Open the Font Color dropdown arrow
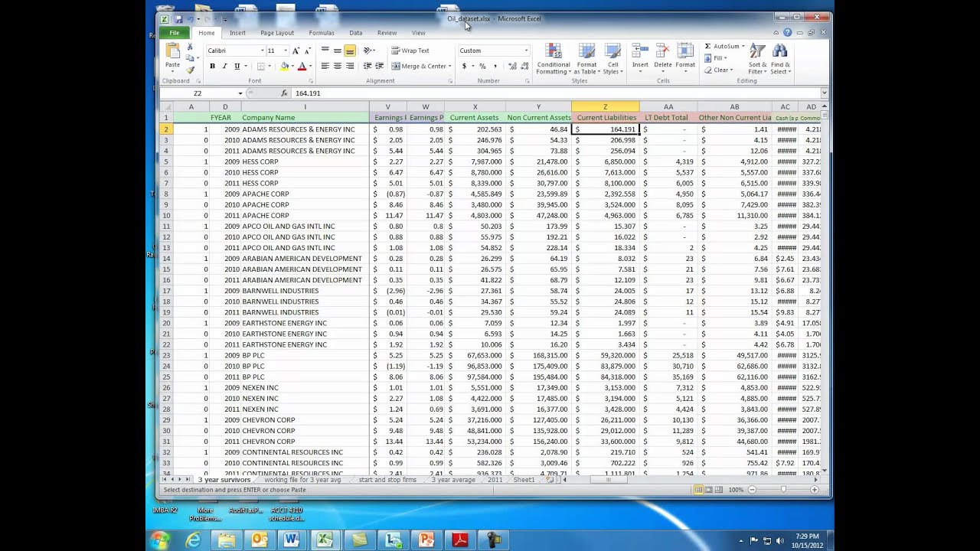 [309, 67]
